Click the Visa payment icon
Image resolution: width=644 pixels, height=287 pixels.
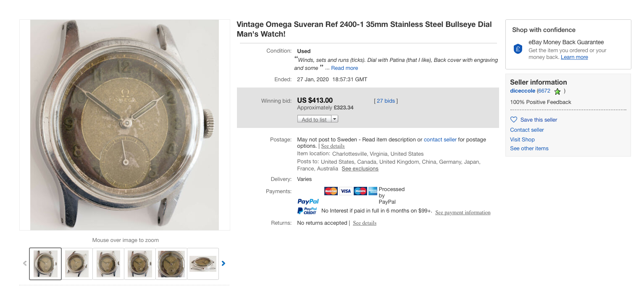pos(346,191)
